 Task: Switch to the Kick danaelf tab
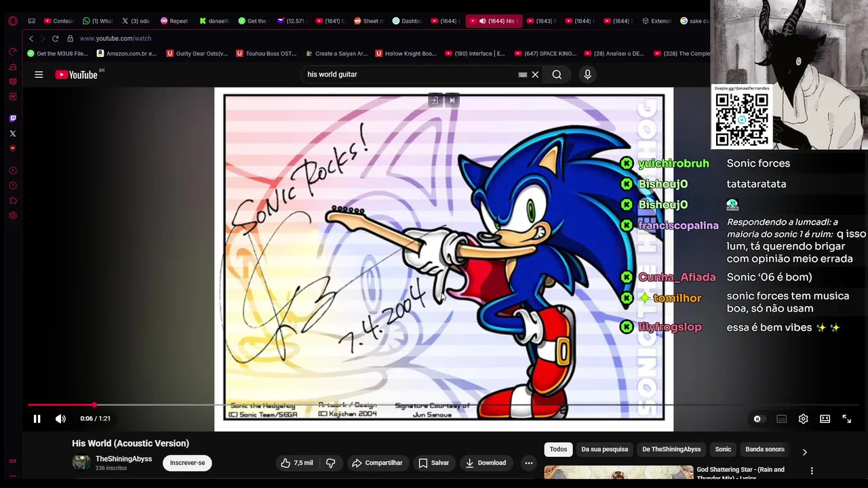(213, 21)
